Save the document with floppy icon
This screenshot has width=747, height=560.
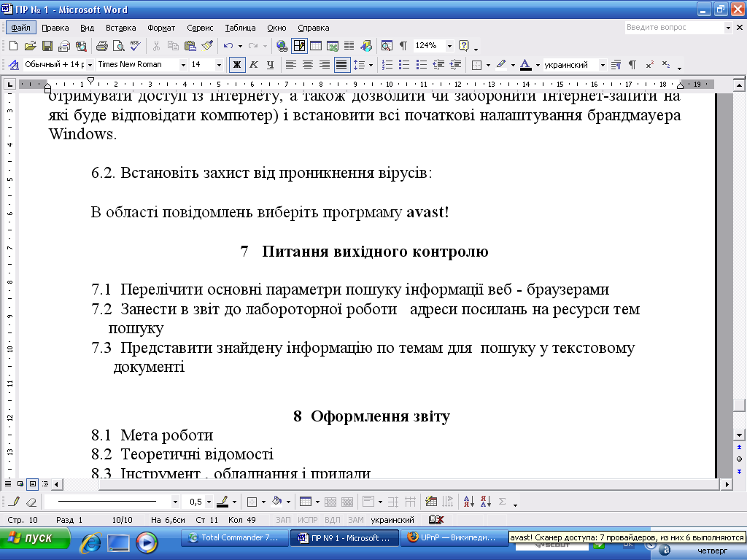pyautogui.click(x=47, y=46)
